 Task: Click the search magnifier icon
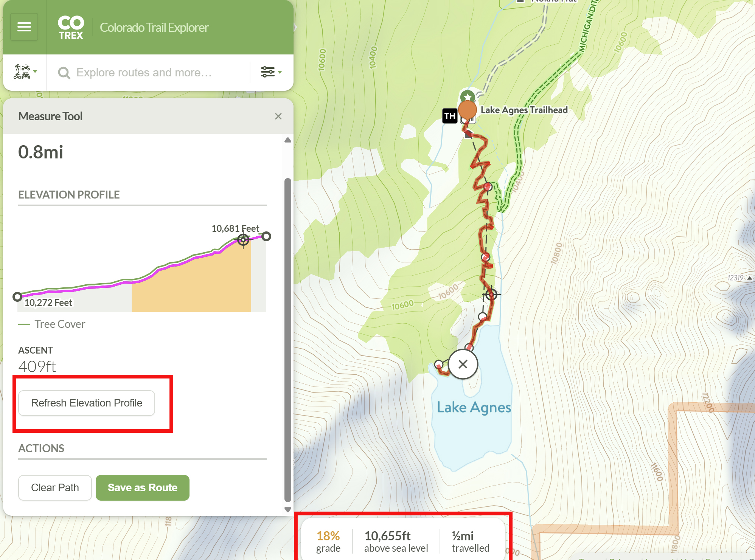(x=64, y=73)
